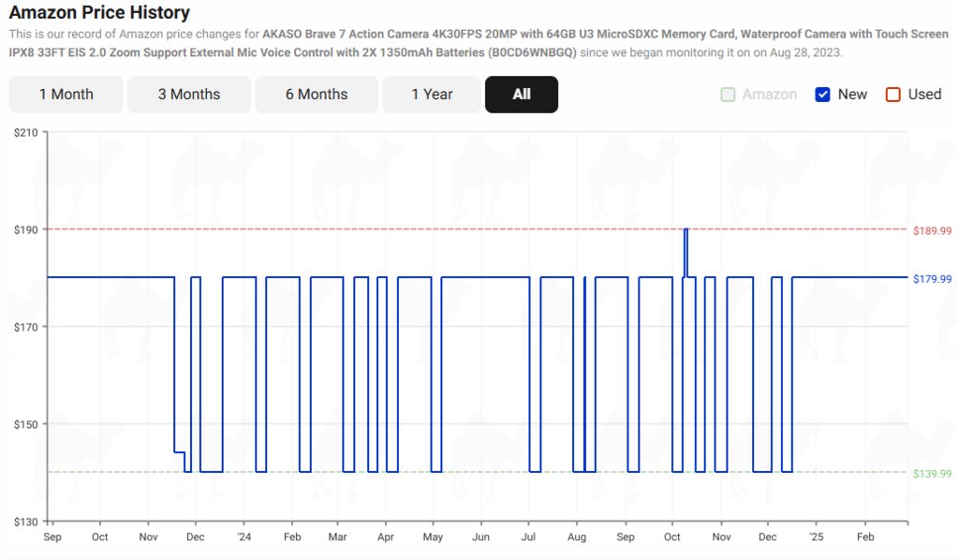The height and width of the screenshot is (560, 958).
Task: Click the '25 year marker on axis
Action: (x=817, y=537)
